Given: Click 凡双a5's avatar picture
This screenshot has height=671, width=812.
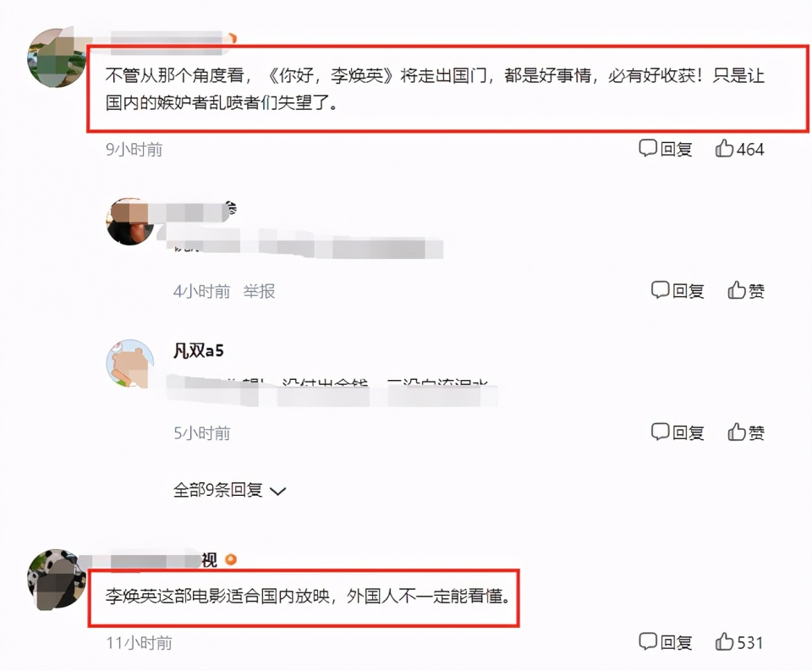Looking at the screenshot, I should [130, 363].
